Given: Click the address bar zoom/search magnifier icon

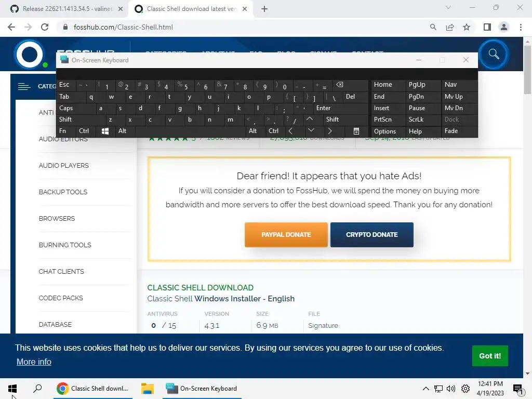Looking at the screenshot, I should [433, 27].
